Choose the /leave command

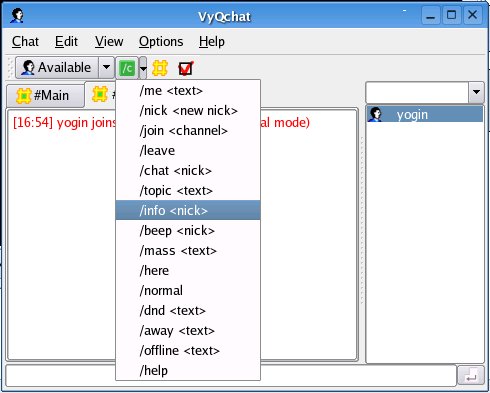[x=188, y=151]
